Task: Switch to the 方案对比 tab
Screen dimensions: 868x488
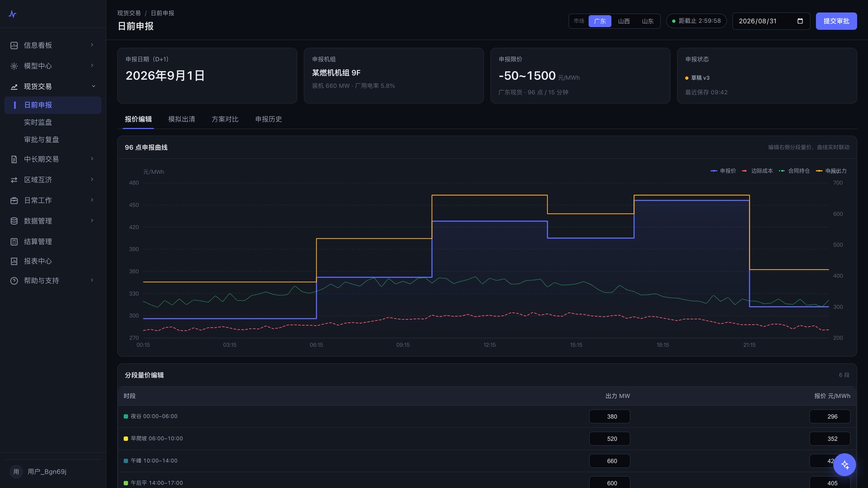Action: [225, 119]
